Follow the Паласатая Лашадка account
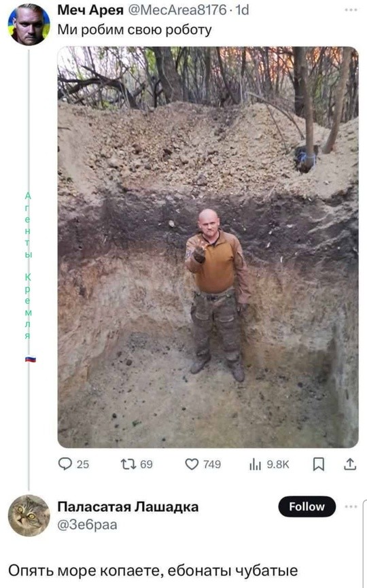This screenshot has height=588, width=367. [x=307, y=506]
